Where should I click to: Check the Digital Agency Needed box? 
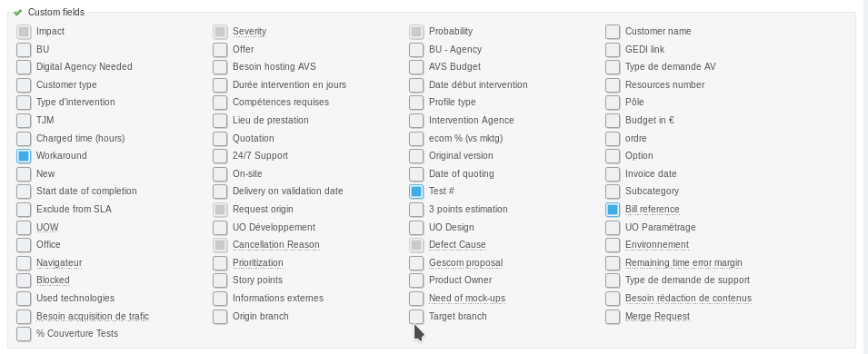24,67
